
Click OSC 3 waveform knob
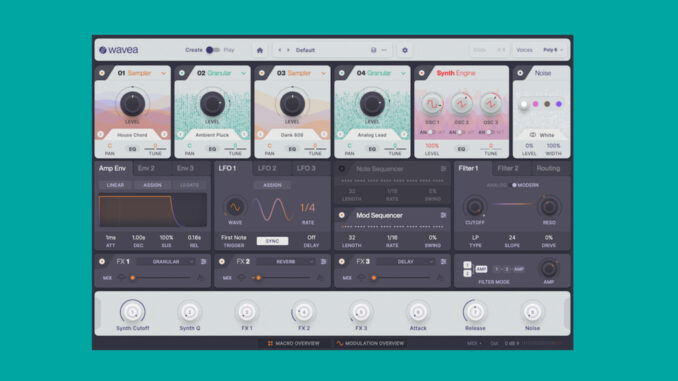click(x=491, y=104)
